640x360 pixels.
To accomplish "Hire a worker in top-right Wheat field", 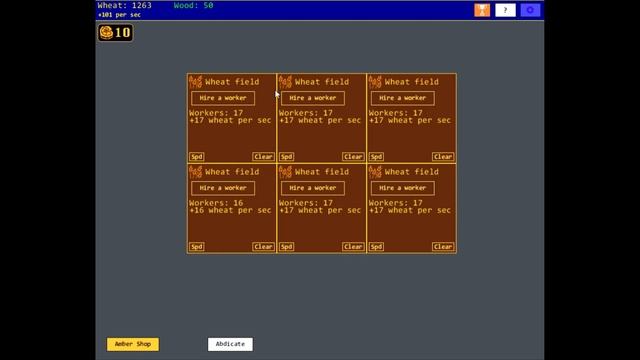I will (402, 98).
